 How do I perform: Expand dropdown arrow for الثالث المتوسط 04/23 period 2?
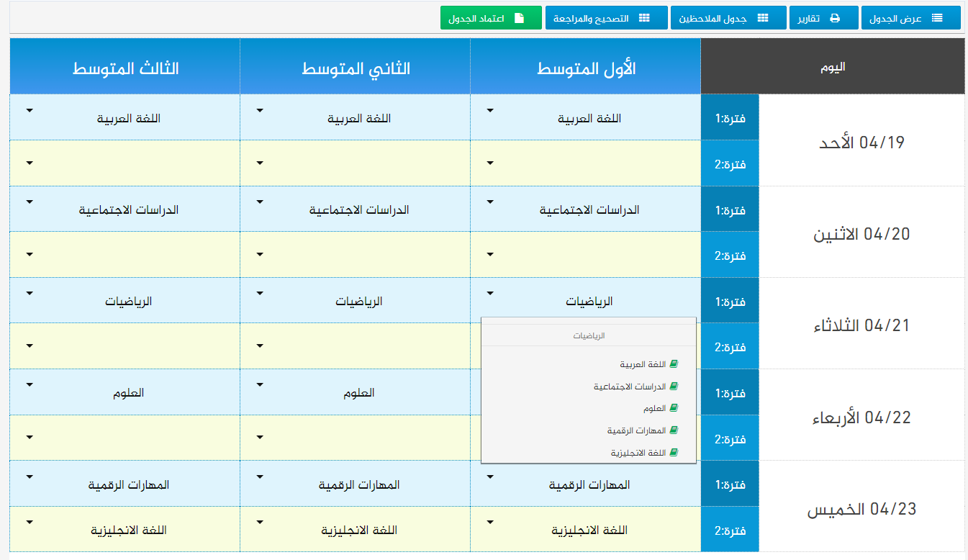[x=30, y=523]
